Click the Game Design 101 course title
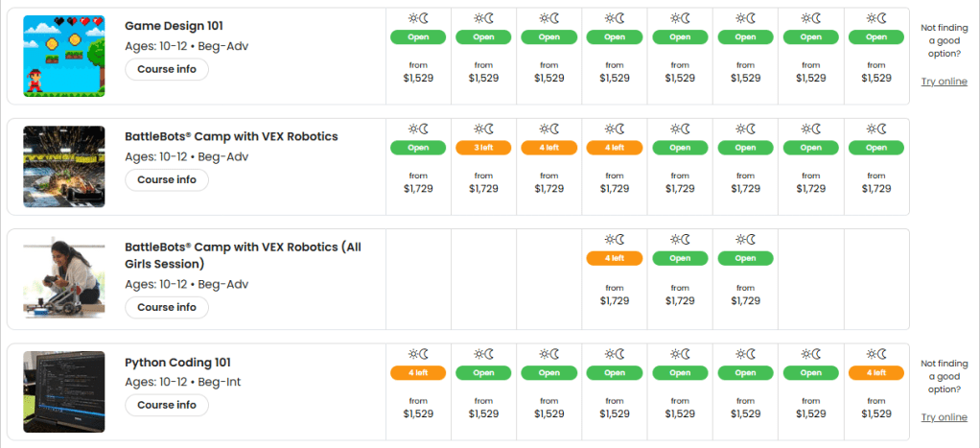The height and width of the screenshot is (448, 980). [x=174, y=25]
